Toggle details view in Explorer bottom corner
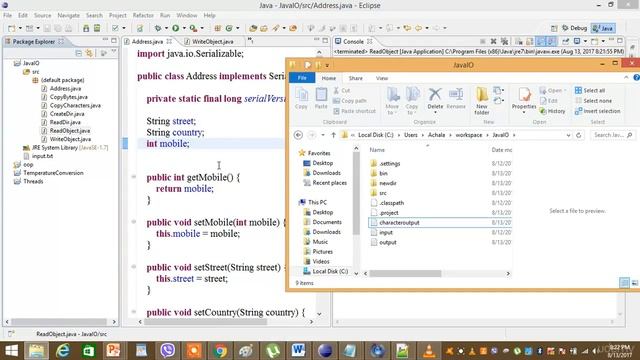This screenshot has width=640, height=360. tap(624, 282)
